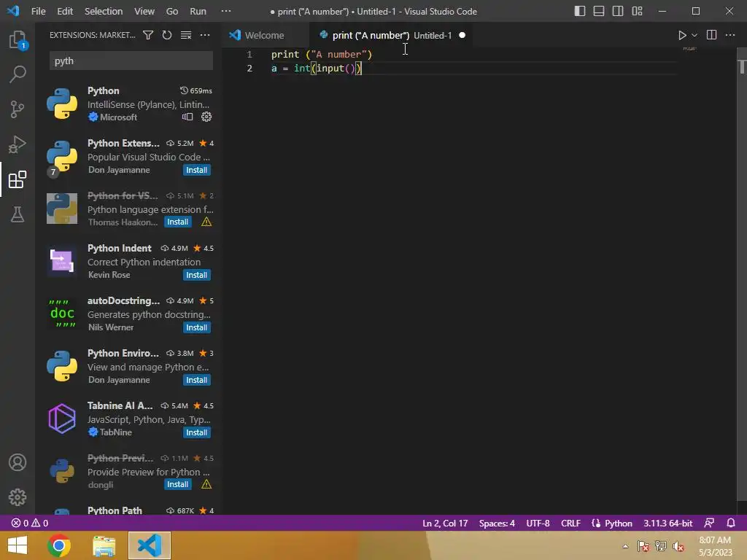Viewport: 747px width, 560px height.
Task: Refresh the extensions list
Action: tap(167, 35)
